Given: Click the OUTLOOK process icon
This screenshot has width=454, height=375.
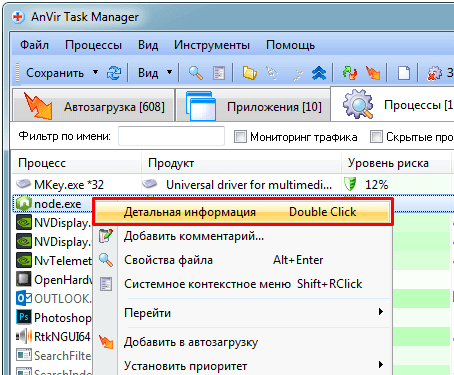Looking at the screenshot, I should pyautogui.click(x=24, y=298).
